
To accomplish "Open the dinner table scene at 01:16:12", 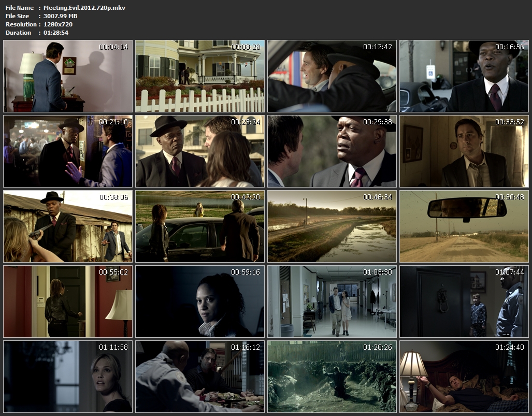I will coord(200,377).
